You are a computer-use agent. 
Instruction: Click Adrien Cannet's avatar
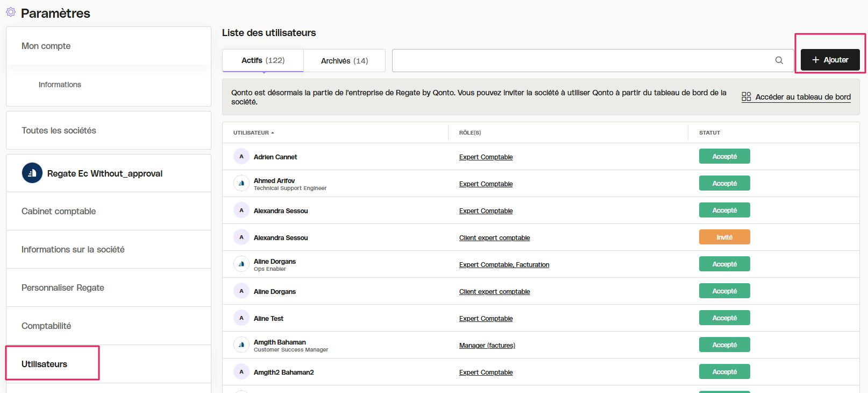(x=241, y=156)
